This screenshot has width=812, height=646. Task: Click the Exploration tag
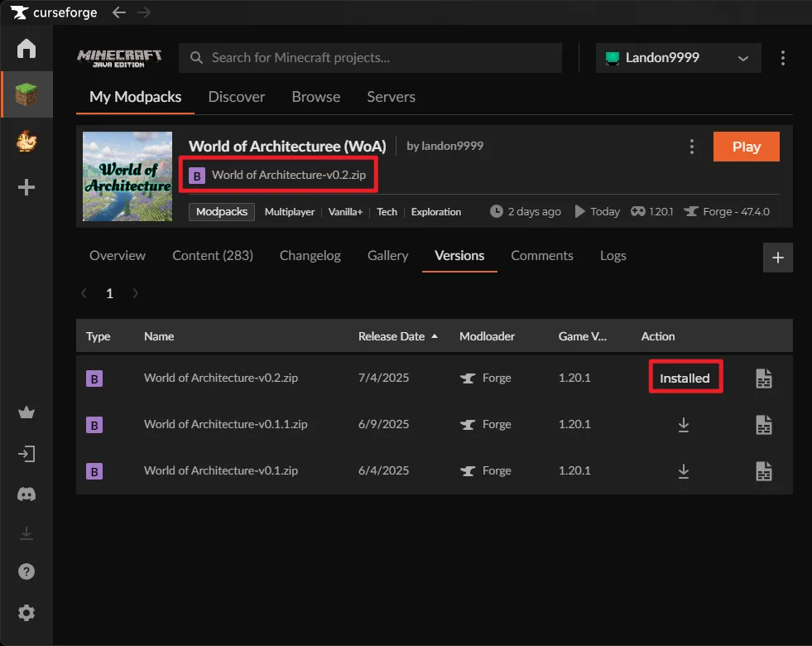click(435, 212)
